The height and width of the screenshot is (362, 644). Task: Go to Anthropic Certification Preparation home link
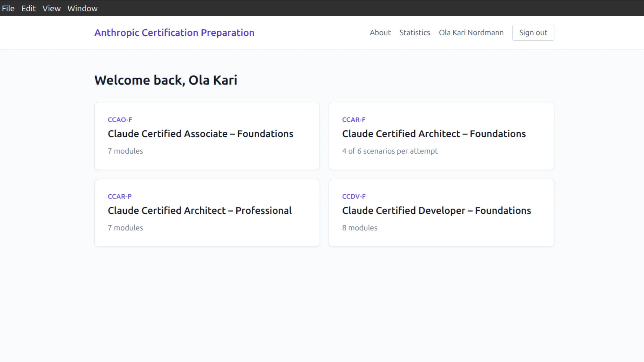point(174,33)
